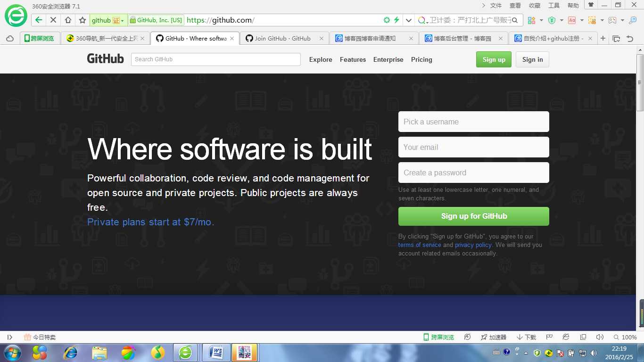Image resolution: width=644 pixels, height=362 pixels.
Task: Open Windows Explorer folder in the taskbar
Action: coord(99,352)
